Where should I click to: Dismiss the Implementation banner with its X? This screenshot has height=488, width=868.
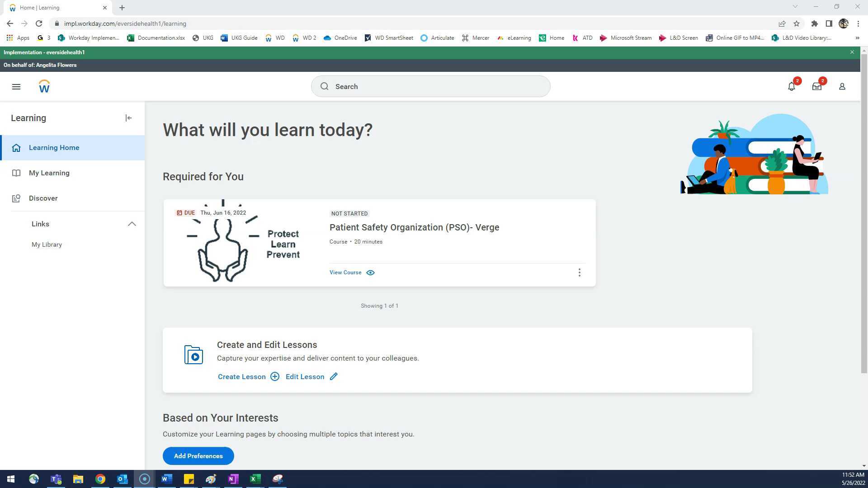pos(852,52)
